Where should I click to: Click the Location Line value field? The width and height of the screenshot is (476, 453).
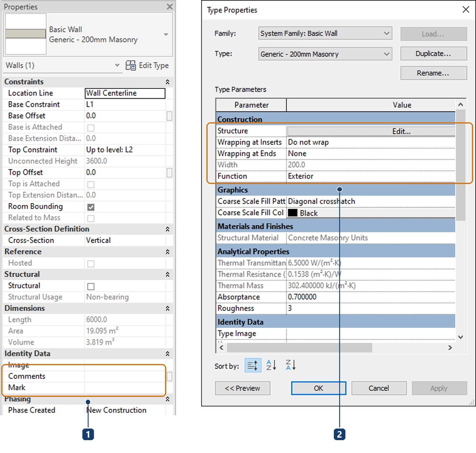(x=125, y=93)
